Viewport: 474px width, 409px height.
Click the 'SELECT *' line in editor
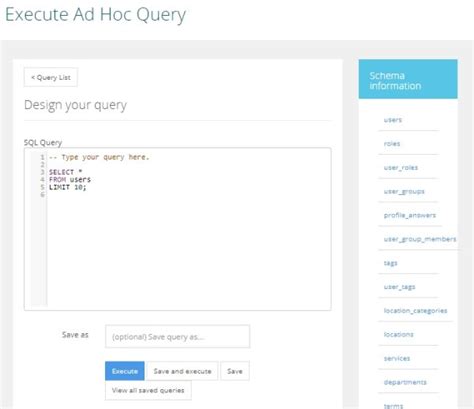point(65,172)
